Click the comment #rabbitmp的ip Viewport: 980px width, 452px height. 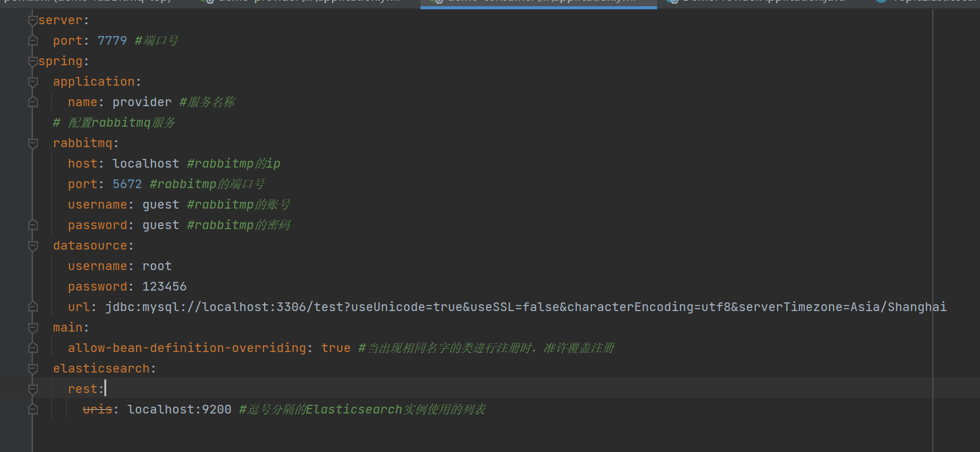tap(234, 164)
